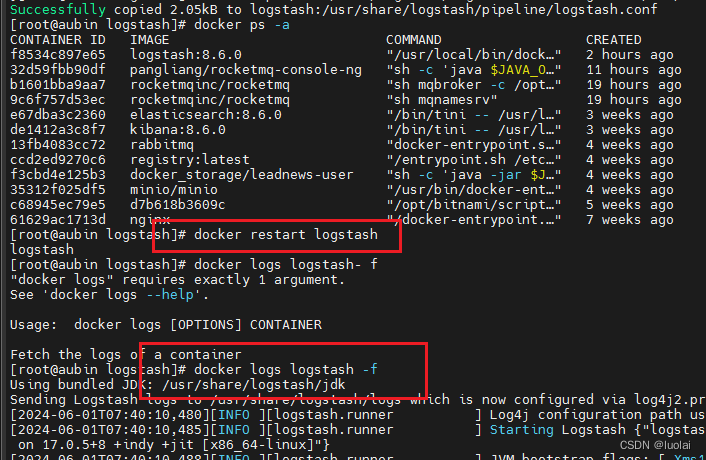Click the d7b618b3609c image name

[178, 205]
